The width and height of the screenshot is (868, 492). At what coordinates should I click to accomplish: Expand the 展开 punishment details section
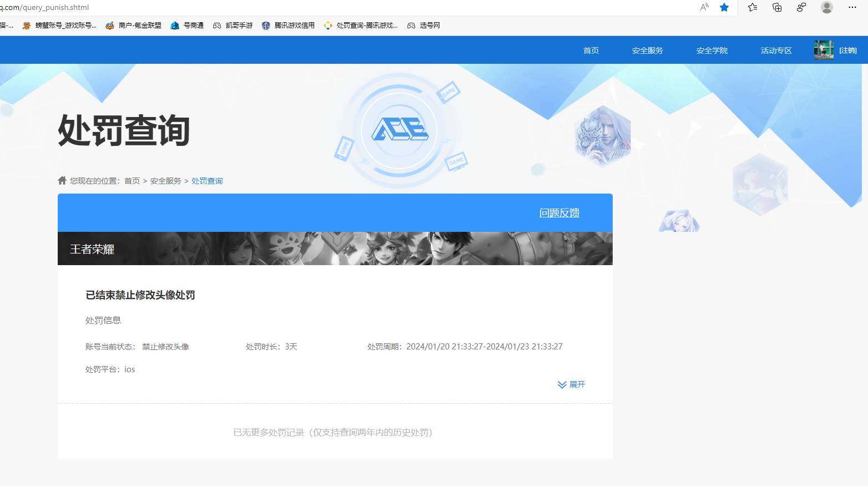(x=572, y=384)
